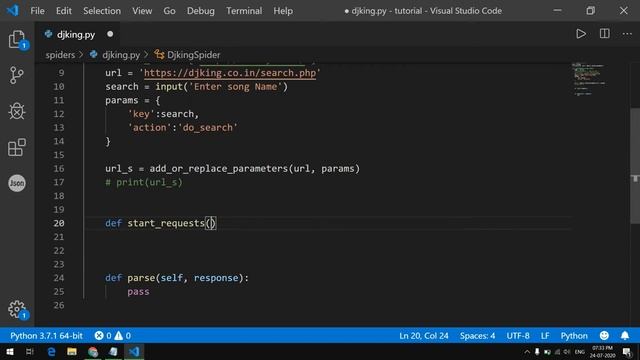Viewport: 640px width, 360px height.
Task: Open the Debug view bug icon
Action: tap(17, 111)
